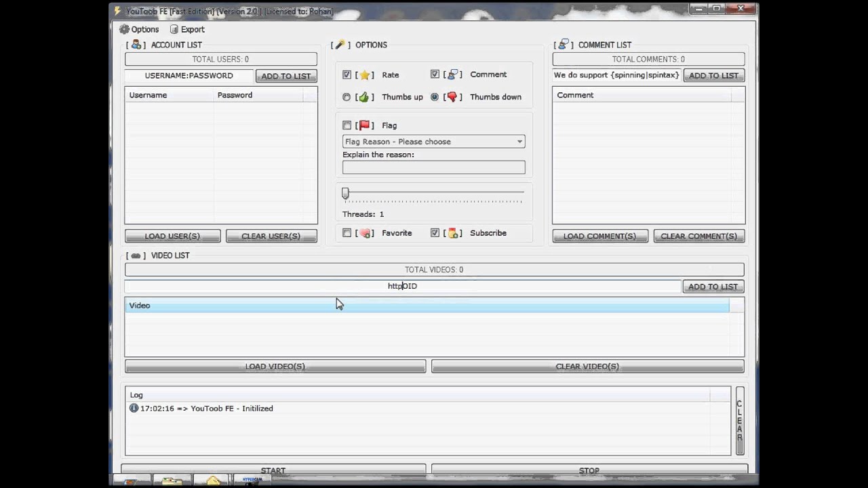The height and width of the screenshot is (488, 868).
Task: Click the Explain the reason text field
Action: [x=433, y=167]
